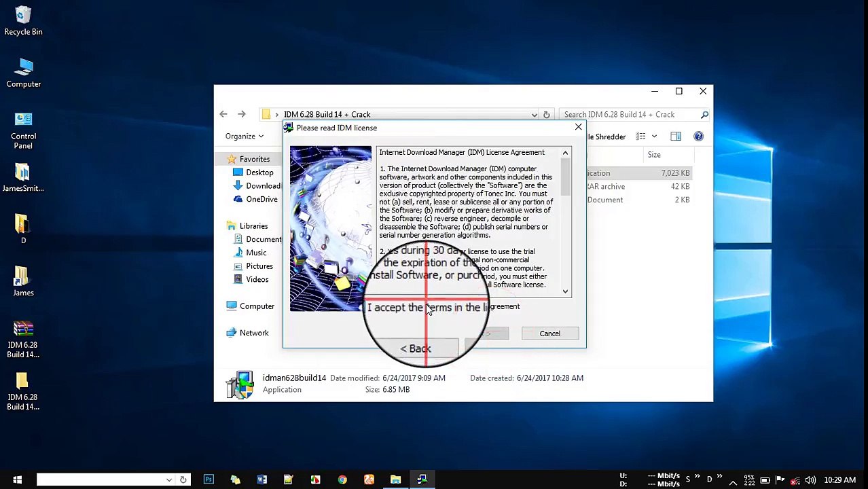The width and height of the screenshot is (868, 489).
Task: Open the Control Panel desktop icon
Action: pos(23,131)
